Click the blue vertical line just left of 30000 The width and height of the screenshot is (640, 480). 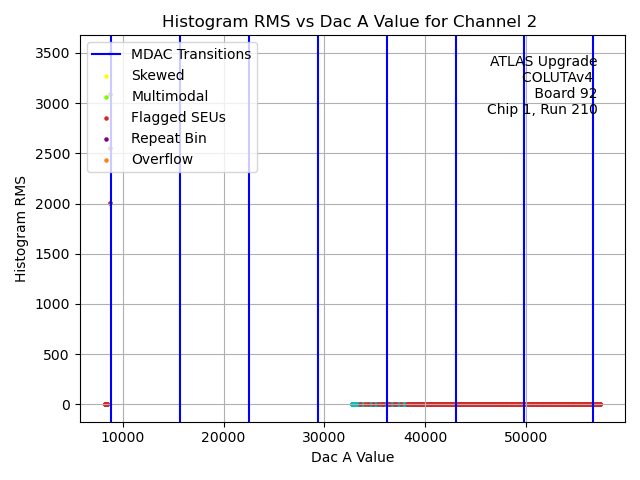tap(318, 250)
